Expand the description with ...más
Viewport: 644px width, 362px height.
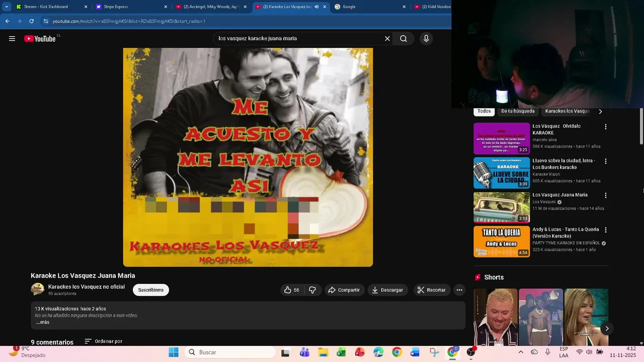pyautogui.click(x=43, y=322)
